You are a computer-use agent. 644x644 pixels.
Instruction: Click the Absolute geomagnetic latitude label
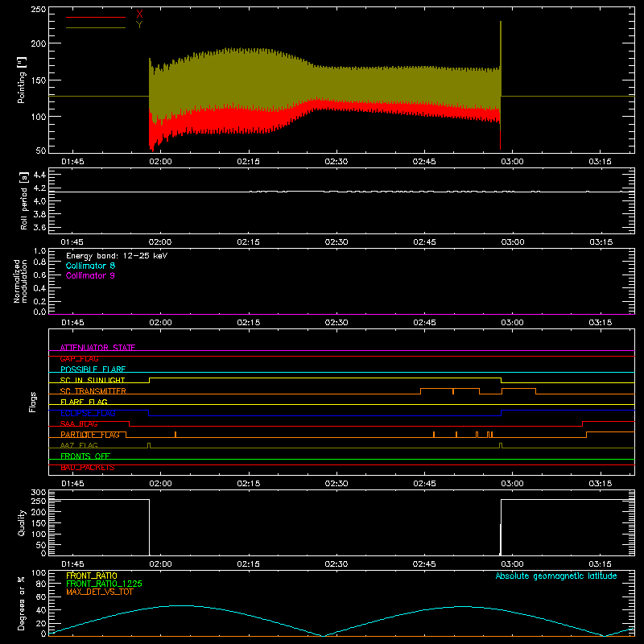556,576
